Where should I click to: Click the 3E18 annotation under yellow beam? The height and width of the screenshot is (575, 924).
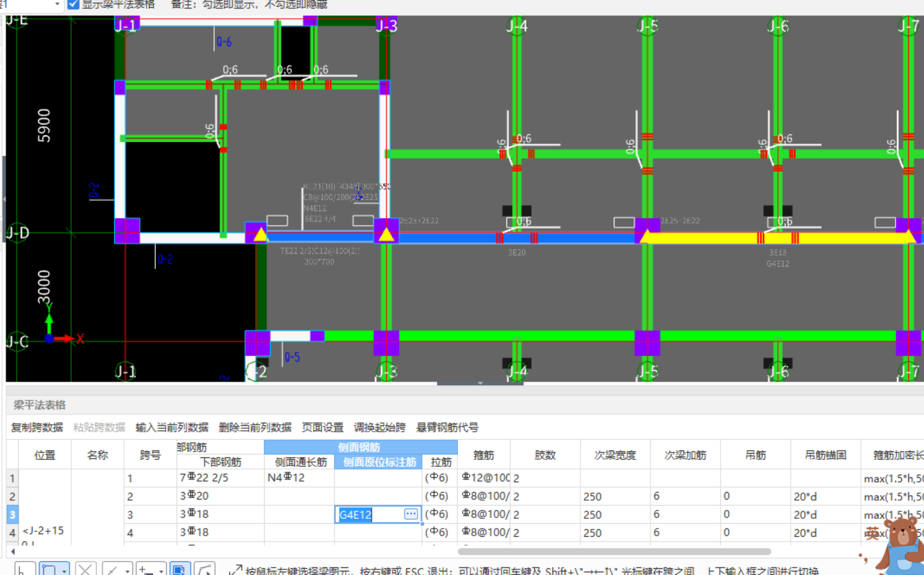[778, 253]
